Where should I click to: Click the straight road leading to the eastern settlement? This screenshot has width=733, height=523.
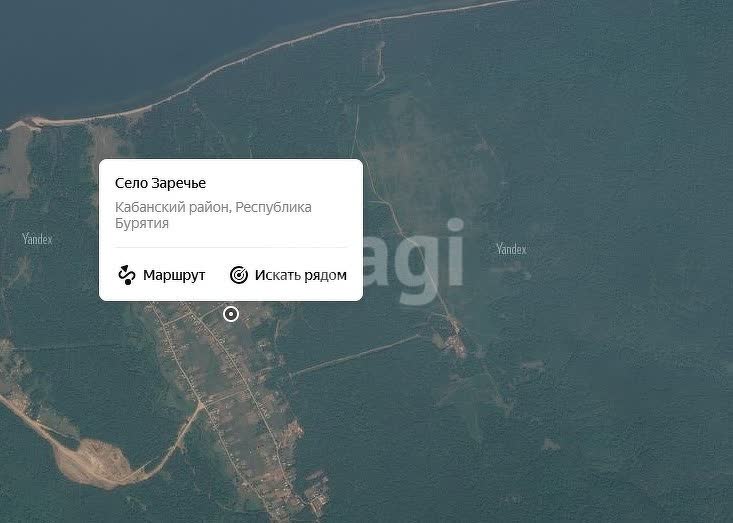tap(355, 355)
